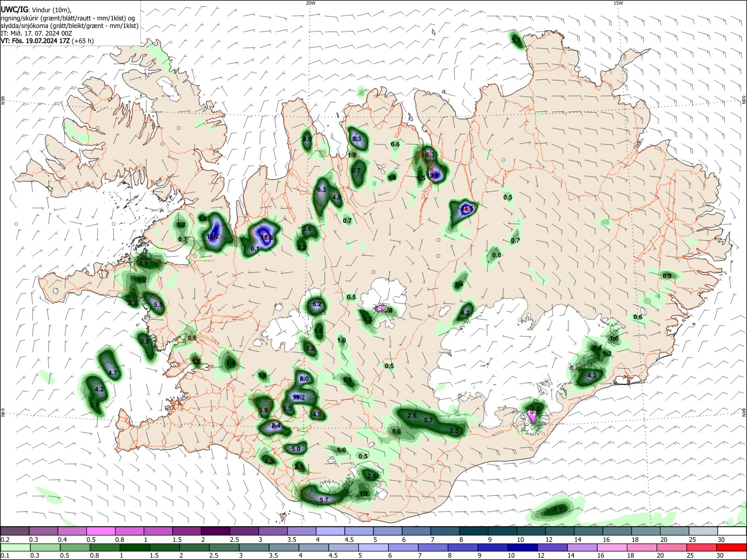Click the initial time 'IT: Mið. 17. 07. 2024 00Z'

(36, 33)
